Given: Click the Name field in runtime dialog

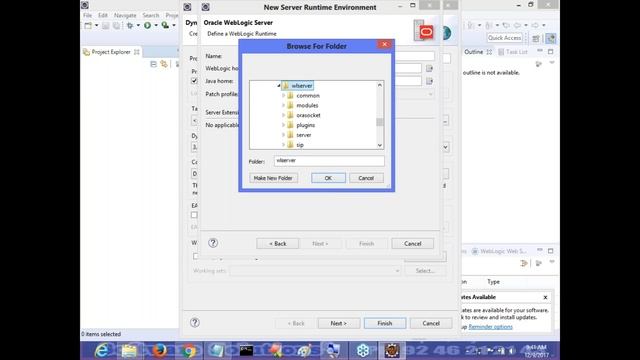Looking at the screenshot, I should point(414,56).
